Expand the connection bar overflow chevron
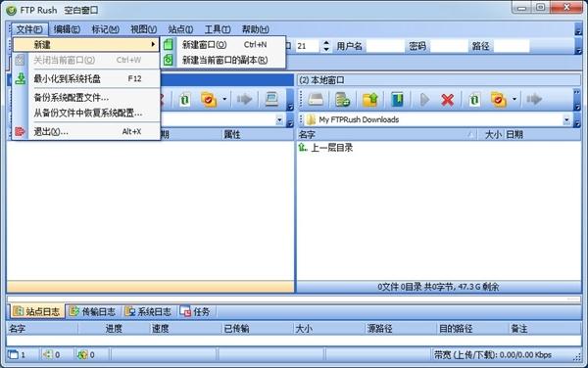Viewport: 588px width, 368px height. click(578, 46)
